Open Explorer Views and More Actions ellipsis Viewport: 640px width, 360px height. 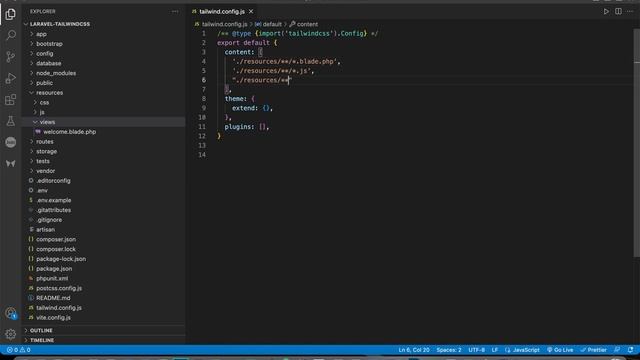(x=175, y=11)
